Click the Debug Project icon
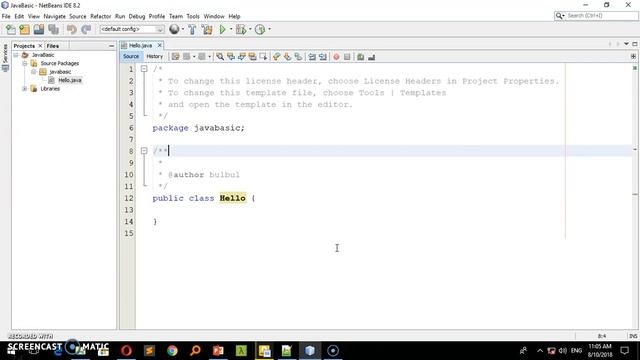640x360 pixels. 241,29
